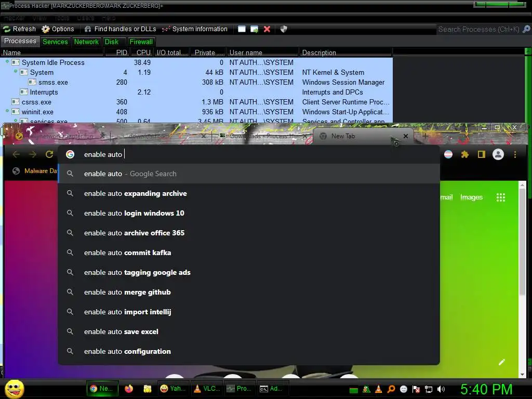This screenshot has height=399, width=532.
Task: Sort by Description column header
Action: point(345,52)
